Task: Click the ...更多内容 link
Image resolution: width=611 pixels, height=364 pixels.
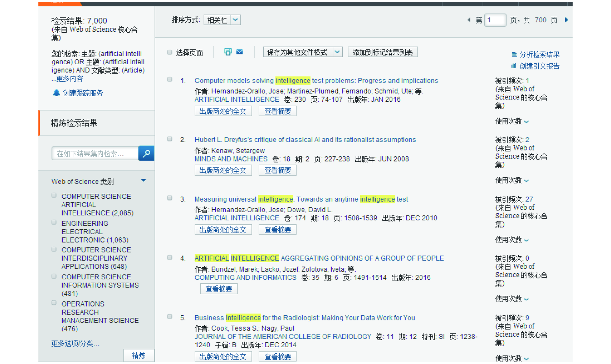Action: 67,79
